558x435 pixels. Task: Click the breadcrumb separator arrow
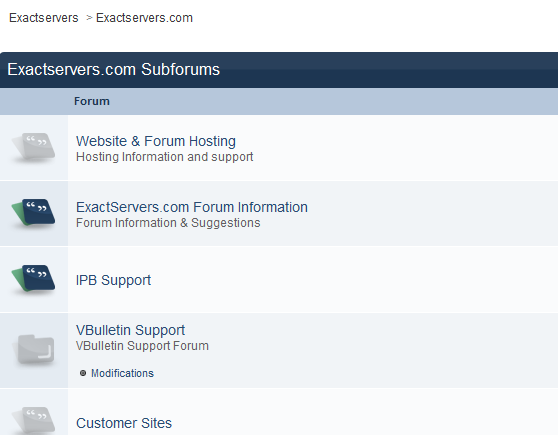tap(89, 18)
